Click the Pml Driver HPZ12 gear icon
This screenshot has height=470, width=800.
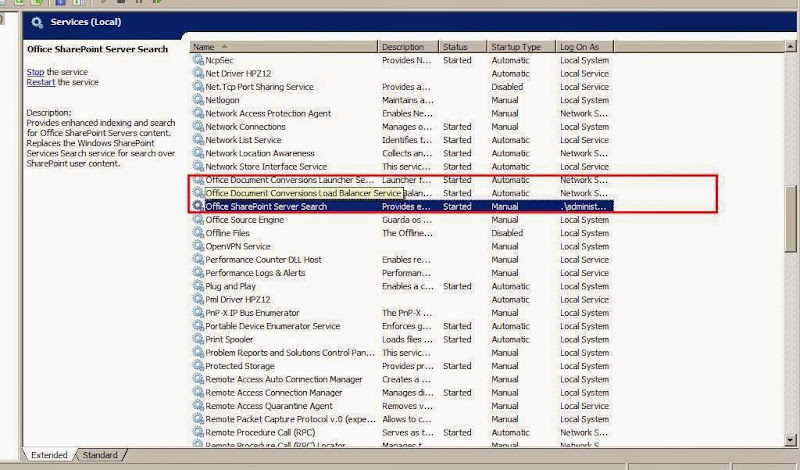click(197, 299)
